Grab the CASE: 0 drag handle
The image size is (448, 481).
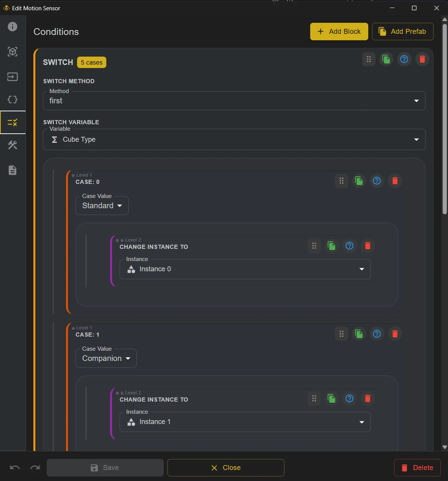coord(341,181)
